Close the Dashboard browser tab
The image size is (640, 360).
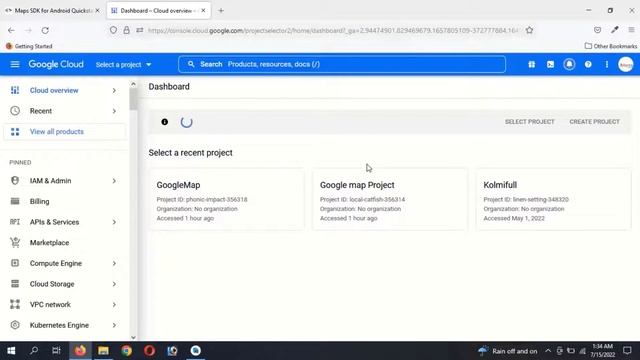203,11
